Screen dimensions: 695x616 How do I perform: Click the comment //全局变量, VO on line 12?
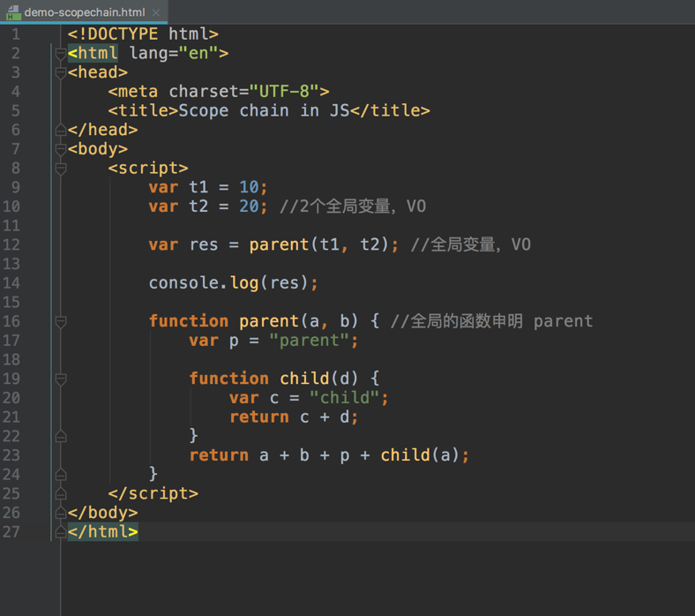click(x=470, y=244)
